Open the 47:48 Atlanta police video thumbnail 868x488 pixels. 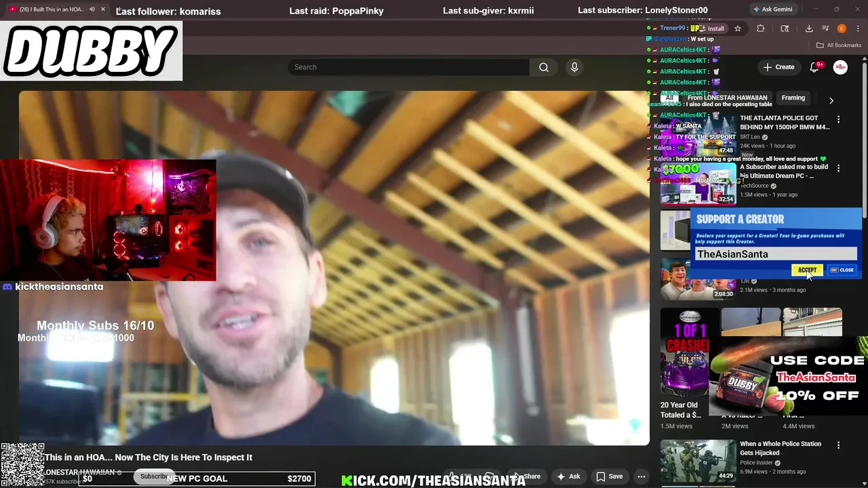pyautogui.click(x=698, y=134)
